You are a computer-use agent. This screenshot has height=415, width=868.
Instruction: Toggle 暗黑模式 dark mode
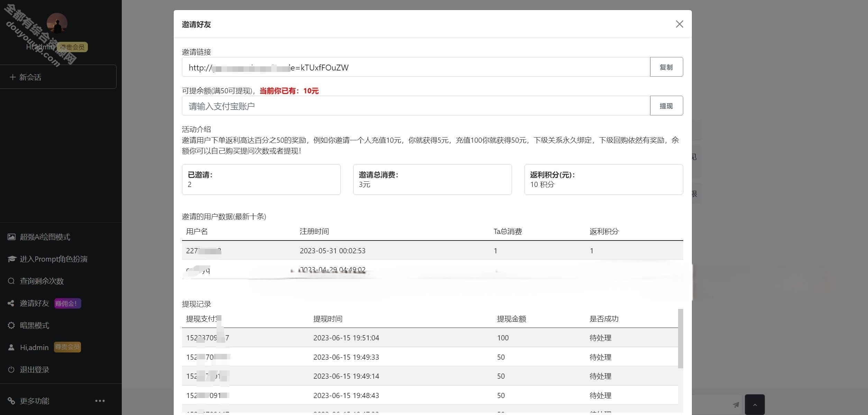[x=34, y=325]
